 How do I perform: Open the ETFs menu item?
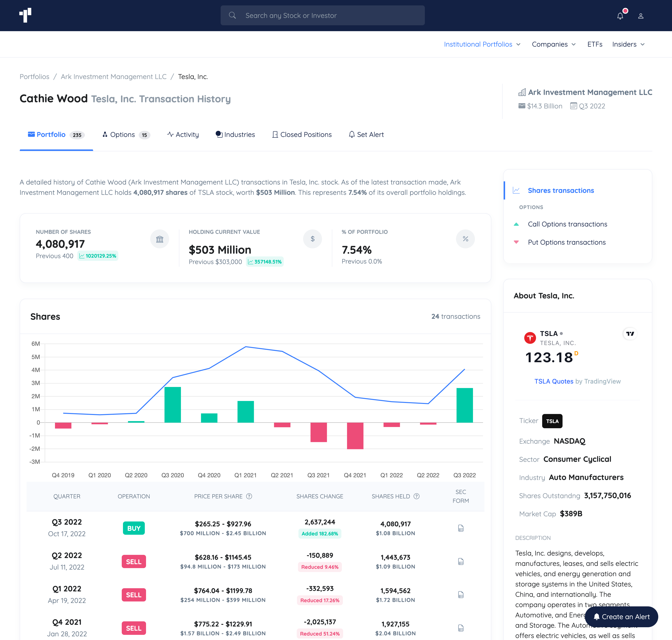coord(595,44)
